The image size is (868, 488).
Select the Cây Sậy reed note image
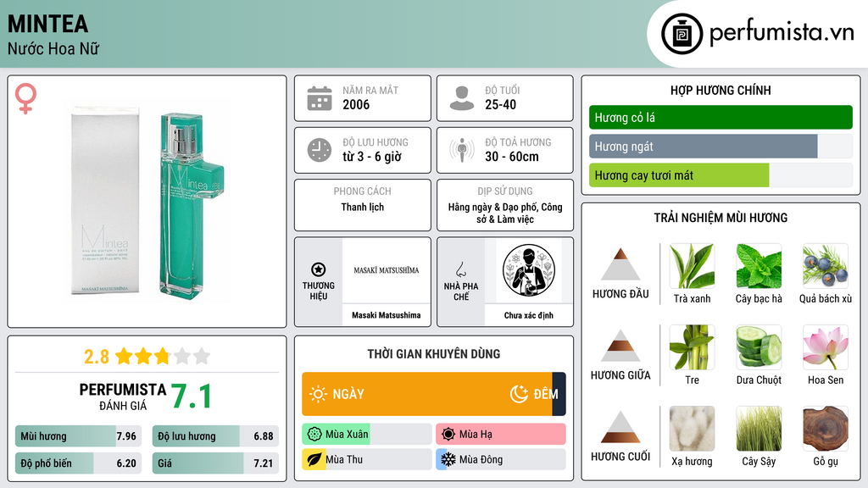click(x=759, y=429)
